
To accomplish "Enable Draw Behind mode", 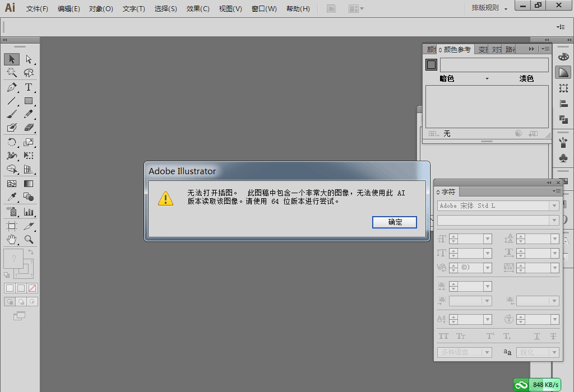I will (21, 302).
